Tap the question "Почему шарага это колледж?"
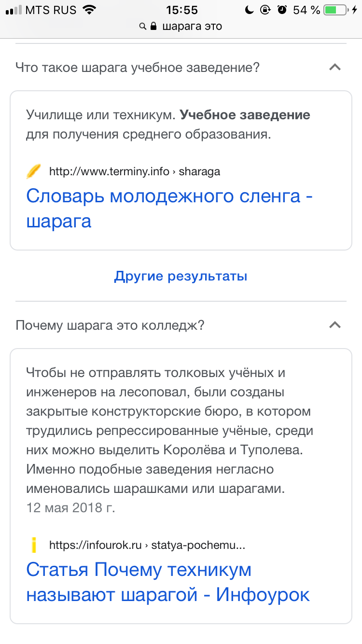 tap(110, 325)
